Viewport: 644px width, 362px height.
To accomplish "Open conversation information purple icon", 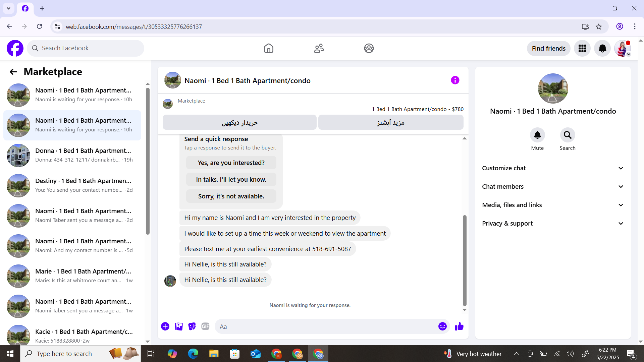I will coord(455,80).
